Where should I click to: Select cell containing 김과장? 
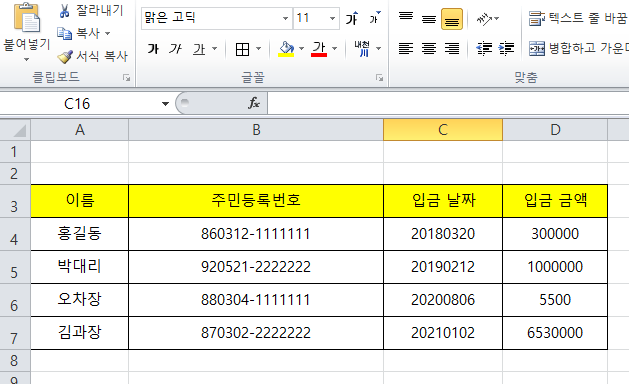[x=80, y=333]
